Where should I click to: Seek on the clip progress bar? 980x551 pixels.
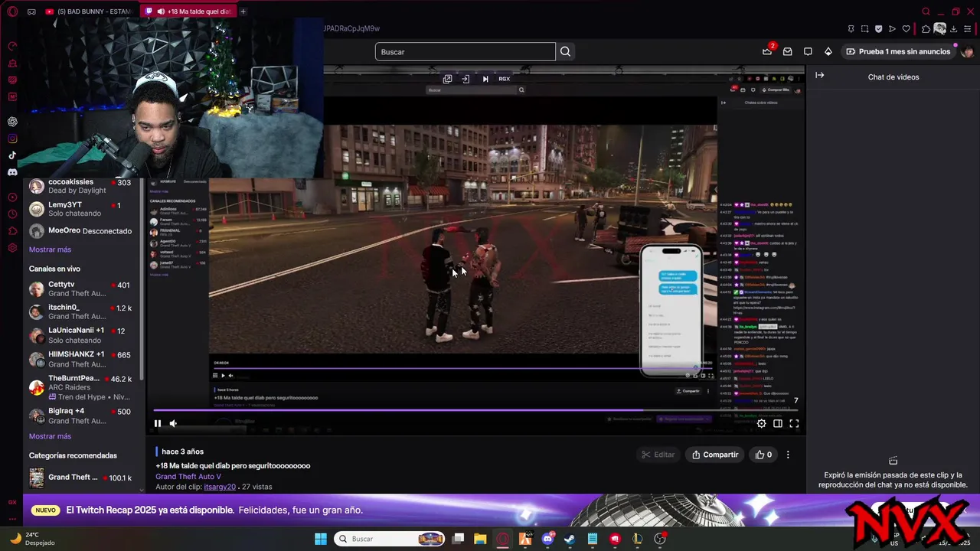475,410
